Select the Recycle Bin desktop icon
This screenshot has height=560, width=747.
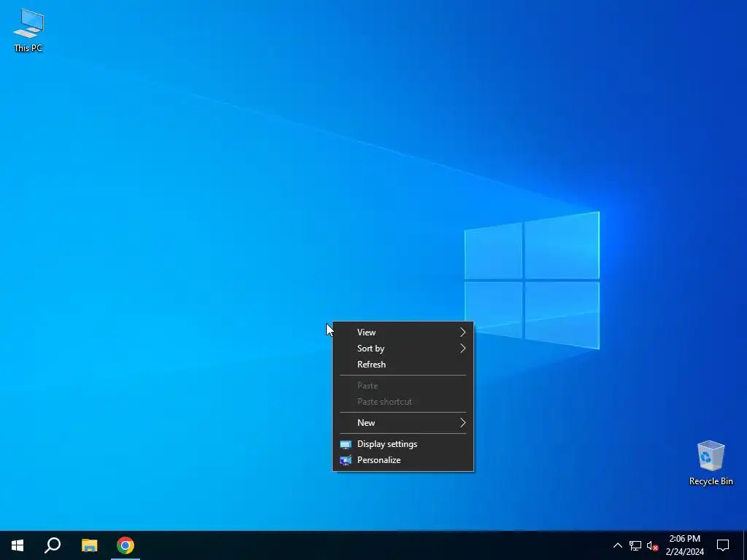point(711,463)
